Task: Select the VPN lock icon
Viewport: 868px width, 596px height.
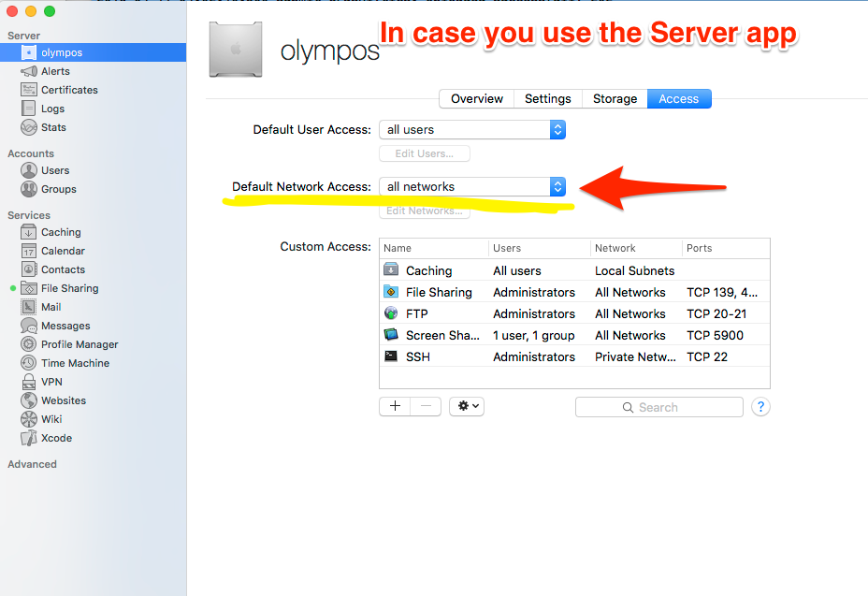Action: 29,382
